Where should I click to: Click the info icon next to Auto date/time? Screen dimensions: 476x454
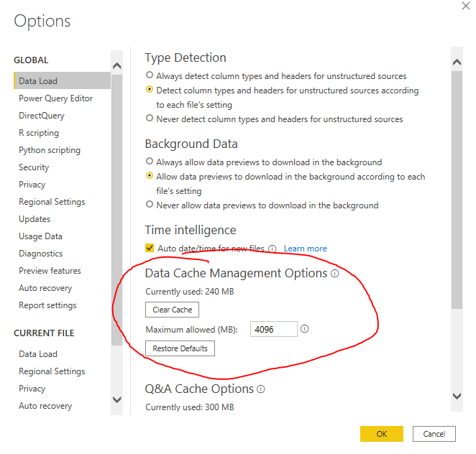(x=273, y=249)
